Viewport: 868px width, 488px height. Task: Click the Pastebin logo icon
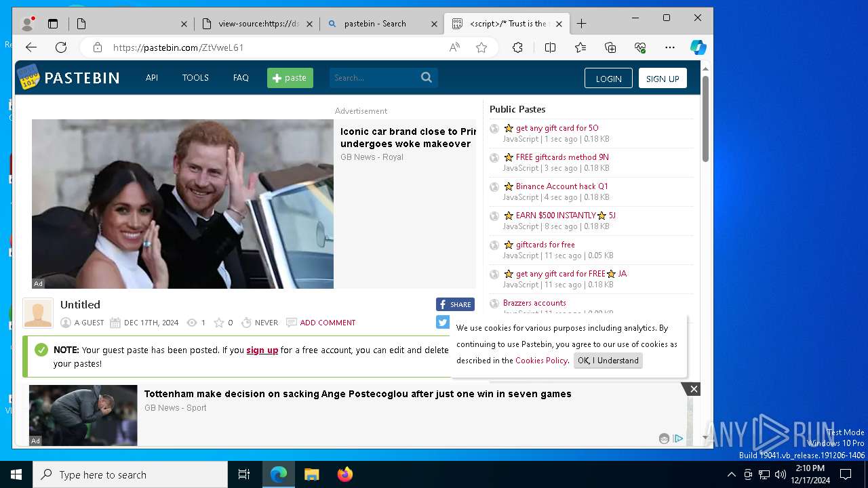pyautogui.click(x=28, y=77)
